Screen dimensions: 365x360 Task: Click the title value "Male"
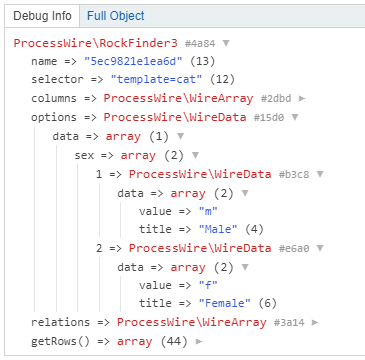click(218, 229)
